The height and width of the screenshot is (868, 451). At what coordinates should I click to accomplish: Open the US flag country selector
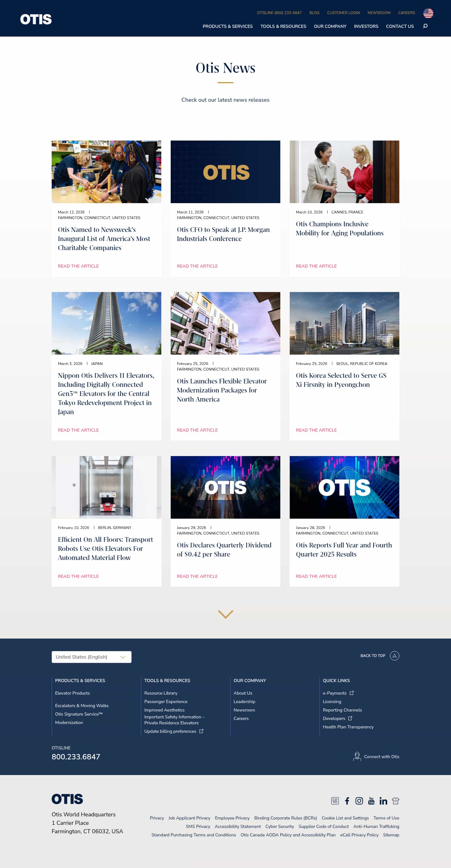click(428, 13)
